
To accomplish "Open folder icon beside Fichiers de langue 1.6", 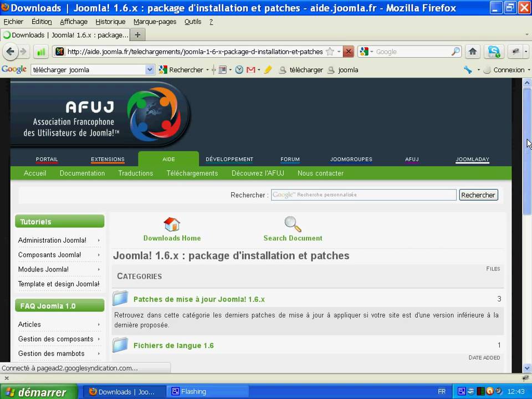I will [x=120, y=345].
